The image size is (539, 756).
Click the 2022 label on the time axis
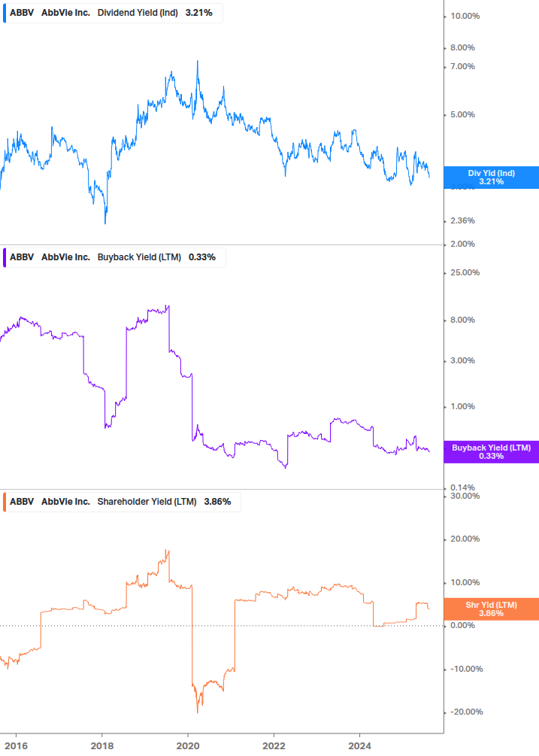274,746
